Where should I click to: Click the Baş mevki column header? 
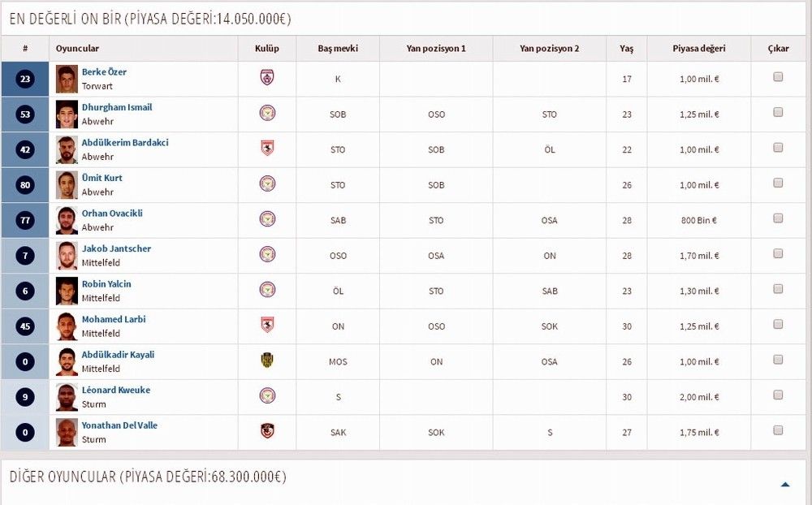[x=338, y=49]
